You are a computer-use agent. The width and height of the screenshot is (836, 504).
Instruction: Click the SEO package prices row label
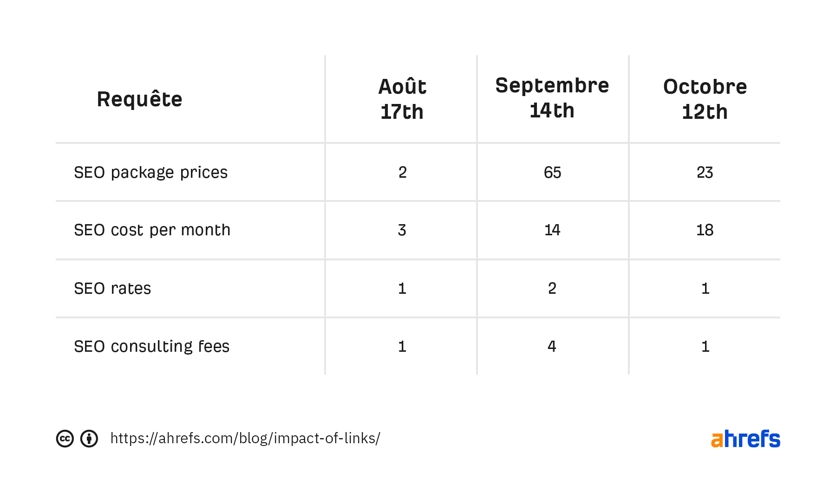click(x=151, y=173)
